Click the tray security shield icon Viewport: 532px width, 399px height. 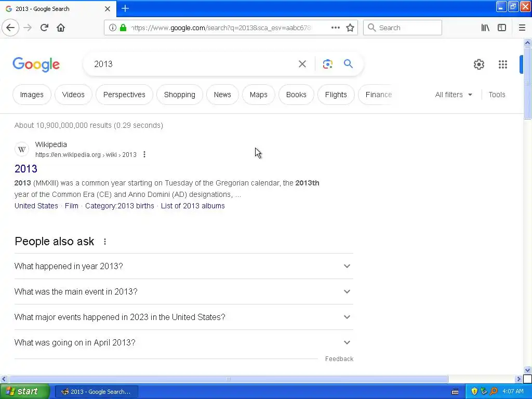[474, 391]
